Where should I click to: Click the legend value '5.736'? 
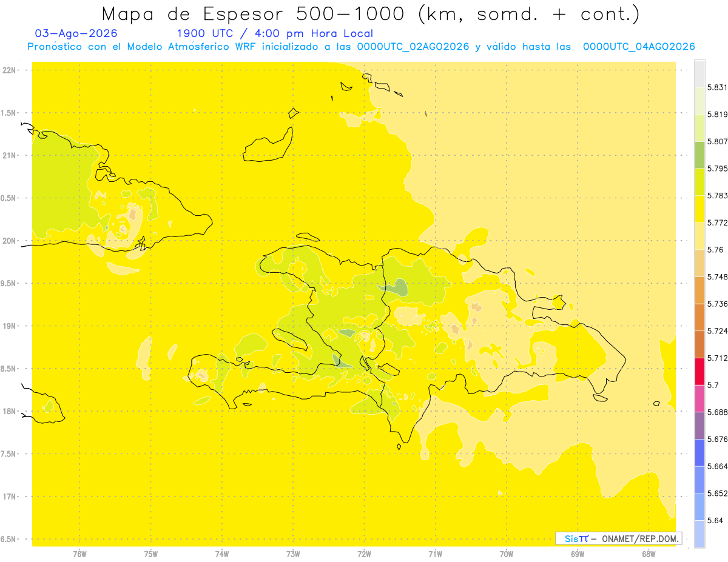click(717, 304)
